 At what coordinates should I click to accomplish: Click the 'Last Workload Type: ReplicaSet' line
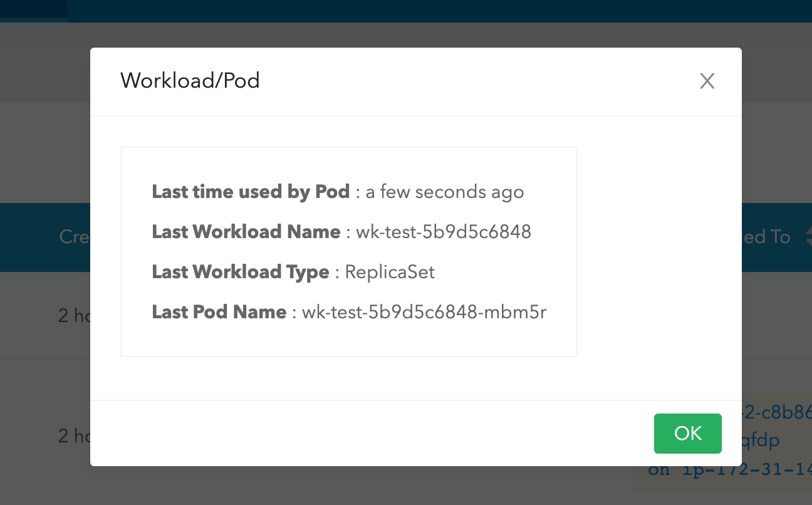click(293, 272)
